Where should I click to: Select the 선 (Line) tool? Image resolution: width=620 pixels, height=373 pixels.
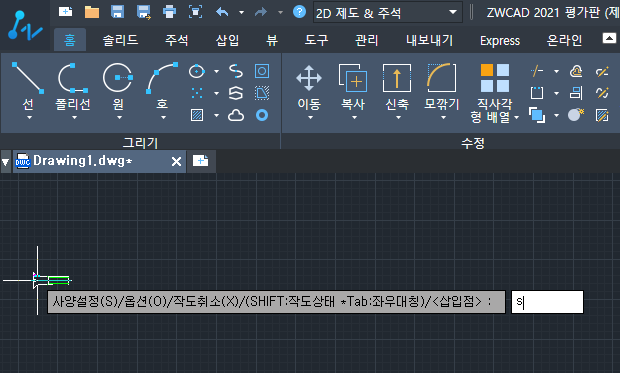pos(28,86)
